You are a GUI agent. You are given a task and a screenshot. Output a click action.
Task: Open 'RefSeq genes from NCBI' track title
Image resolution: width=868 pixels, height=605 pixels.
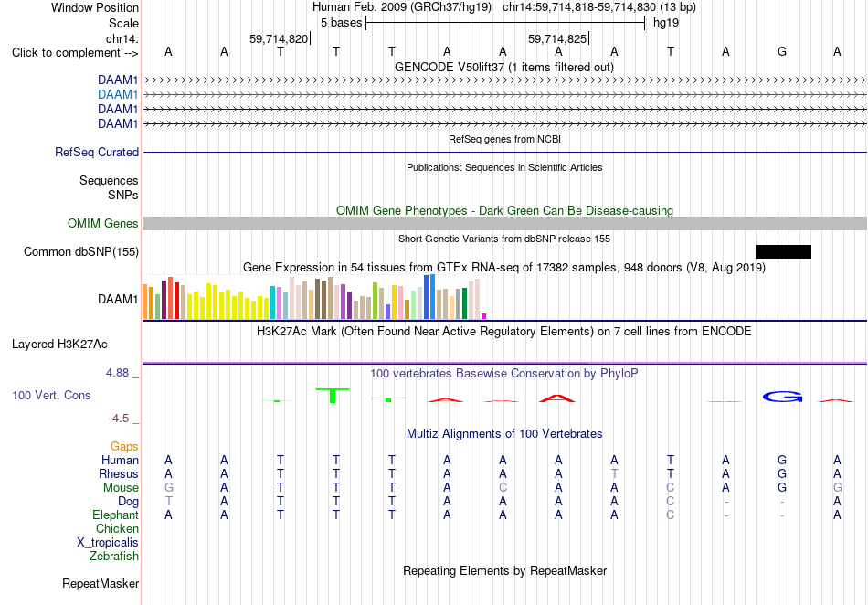[505, 139]
